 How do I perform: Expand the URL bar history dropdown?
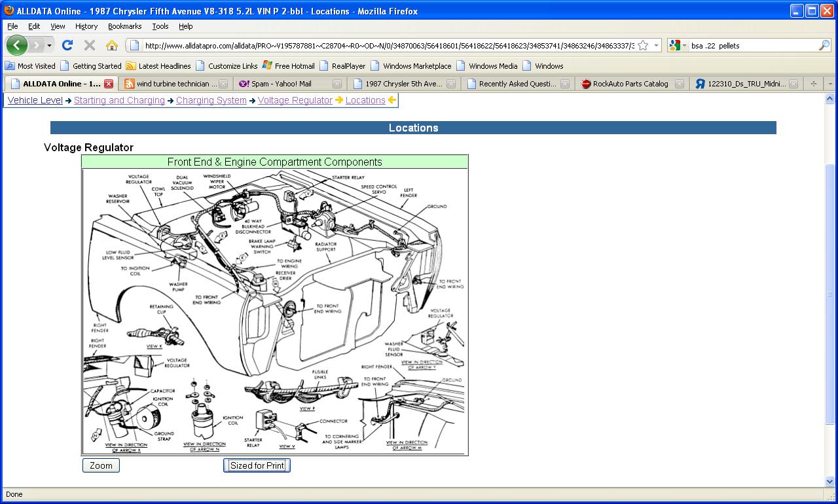[x=657, y=46]
